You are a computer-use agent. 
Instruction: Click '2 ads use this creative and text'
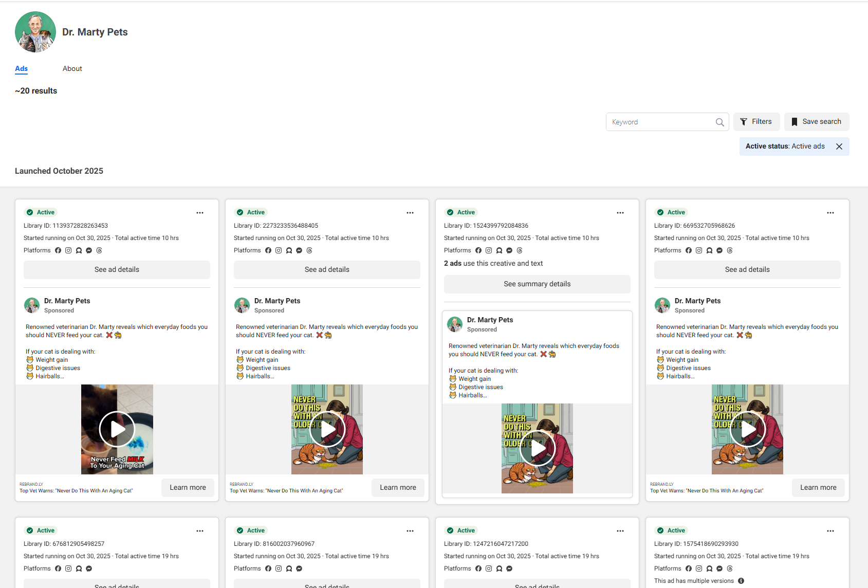[x=493, y=264]
